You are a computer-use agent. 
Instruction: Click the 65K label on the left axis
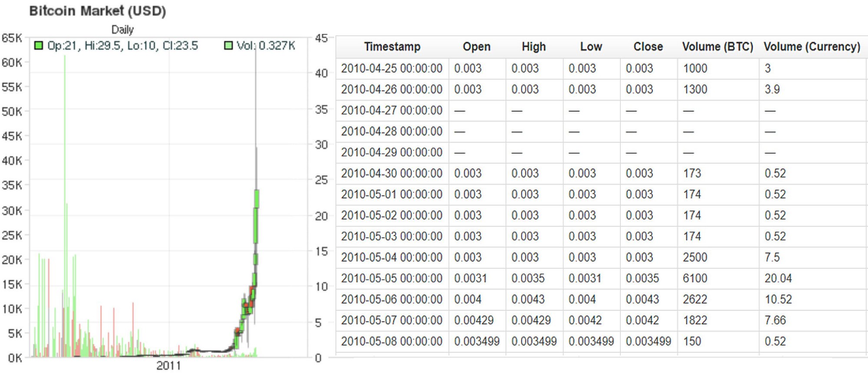pyautogui.click(x=12, y=38)
